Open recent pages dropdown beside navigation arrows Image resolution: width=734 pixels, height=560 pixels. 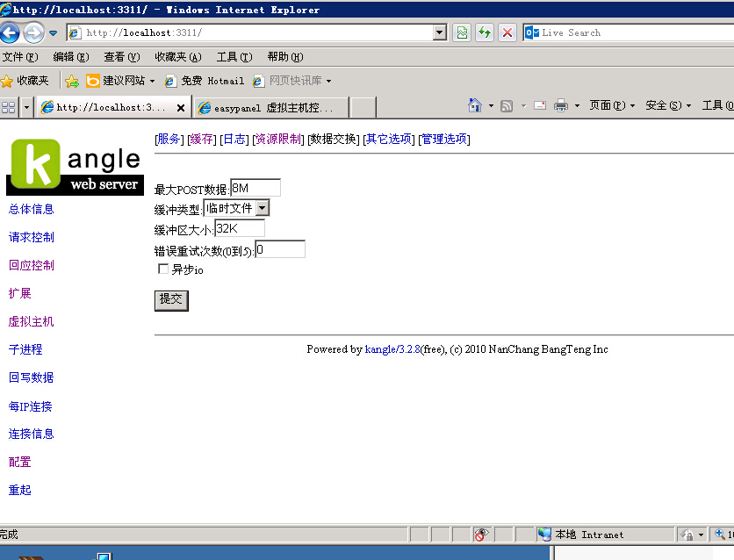54,33
